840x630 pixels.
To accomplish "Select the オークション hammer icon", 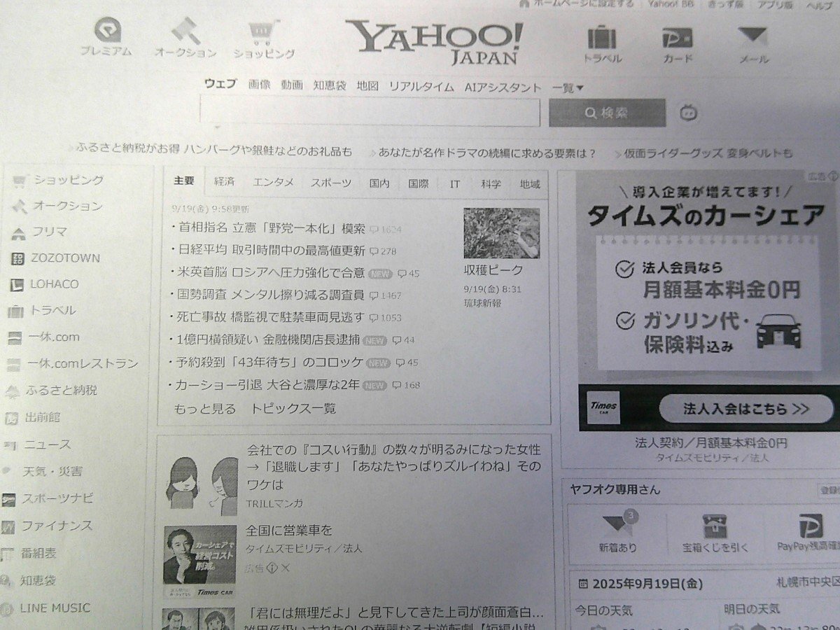I will (x=185, y=34).
